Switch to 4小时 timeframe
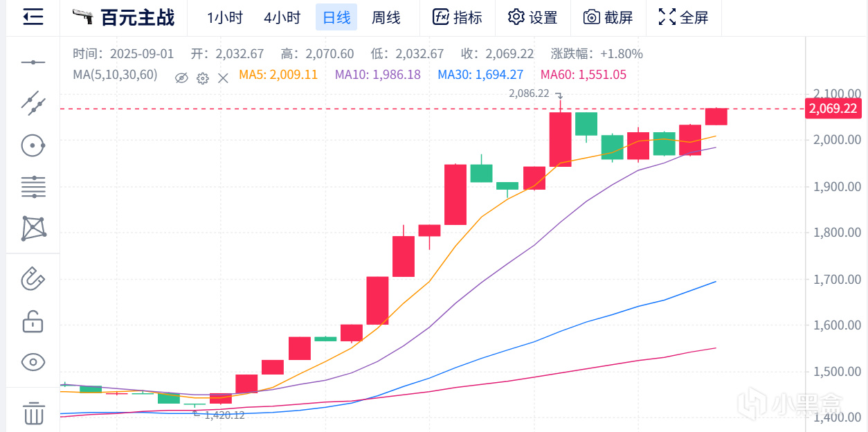Viewport: 868px width, 432px height. 282,17
